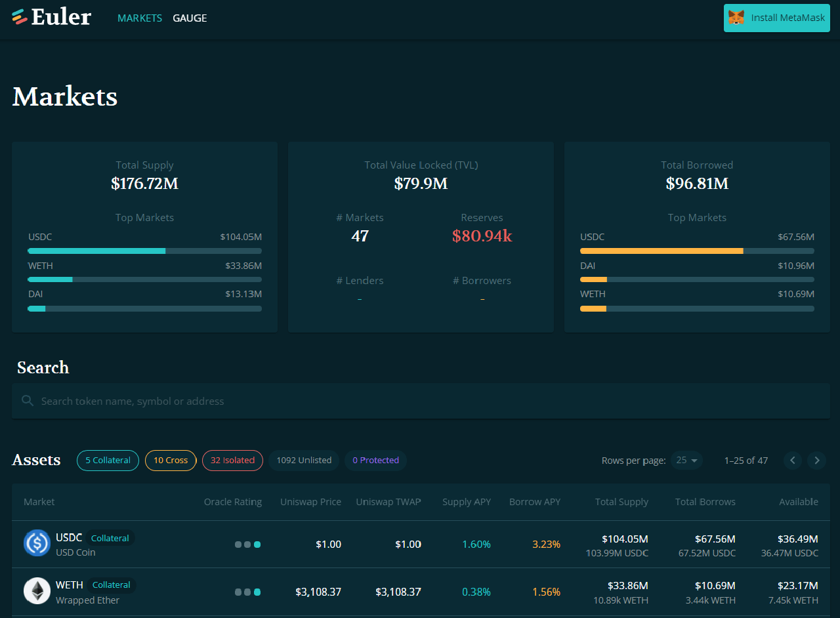Open the USDC market row name

click(69, 537)
